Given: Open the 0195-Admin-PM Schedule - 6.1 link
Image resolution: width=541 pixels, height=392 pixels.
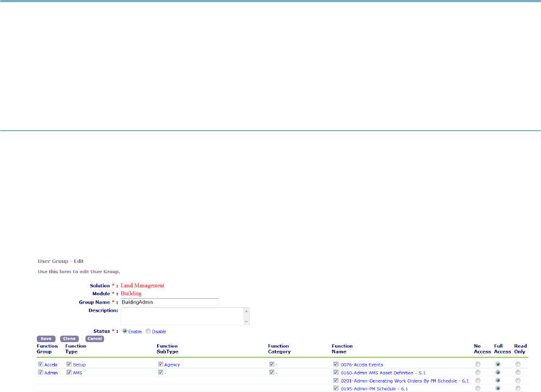Looking at the screenshot, I should (x=375, y=389).
